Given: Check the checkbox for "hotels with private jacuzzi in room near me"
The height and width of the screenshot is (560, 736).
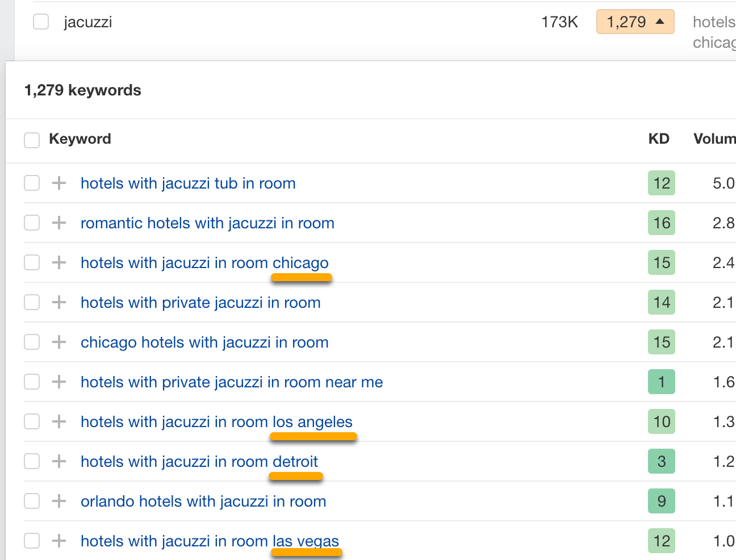Looking at the screenshot, I should tap(31, 382).
